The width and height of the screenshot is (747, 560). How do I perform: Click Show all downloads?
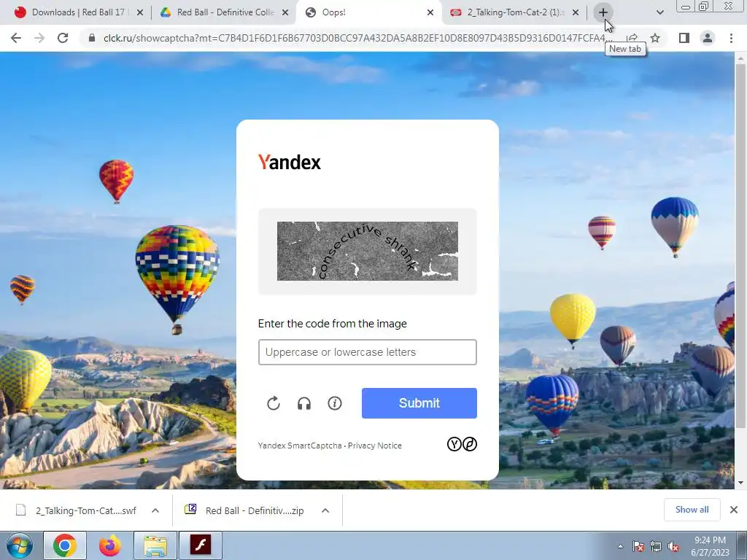[x=692, y=510]
